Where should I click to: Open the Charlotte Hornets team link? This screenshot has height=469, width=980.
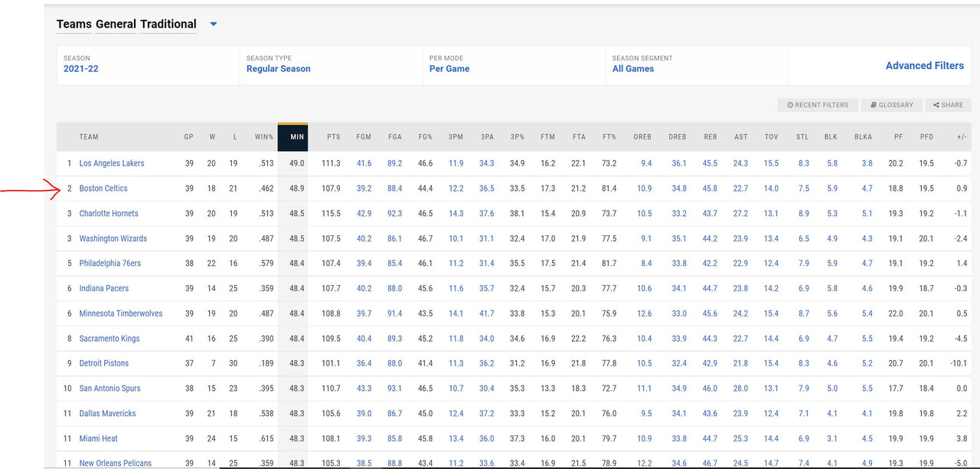click(x=109, y=214)
